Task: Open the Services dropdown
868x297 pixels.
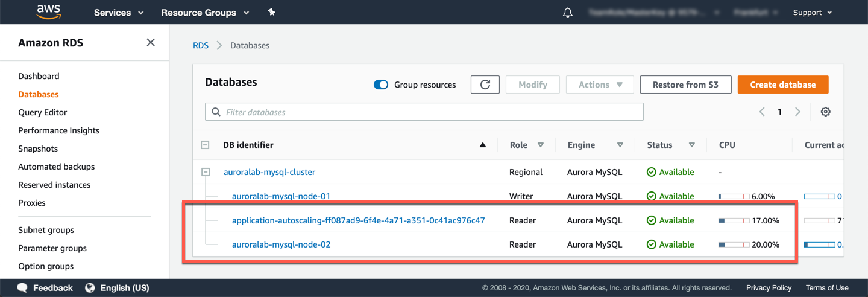Action: (119, 13)
